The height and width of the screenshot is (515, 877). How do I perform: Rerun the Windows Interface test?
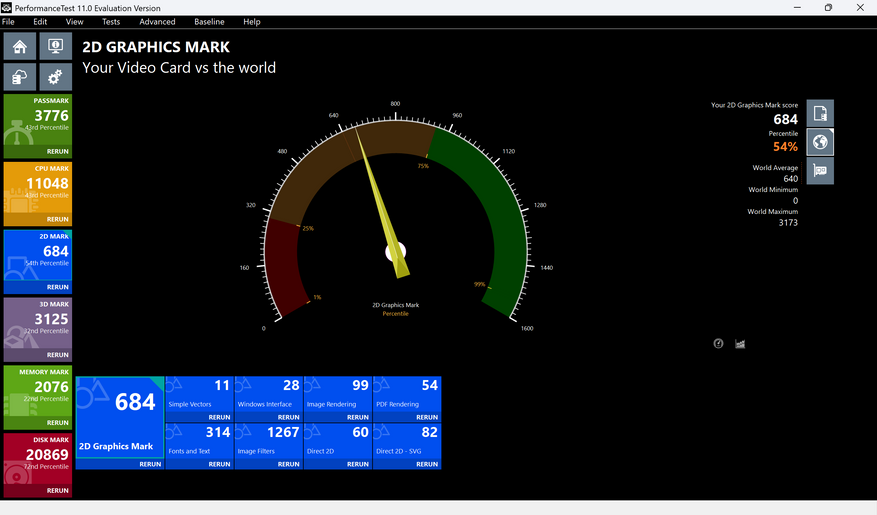[x=289, y=417]
